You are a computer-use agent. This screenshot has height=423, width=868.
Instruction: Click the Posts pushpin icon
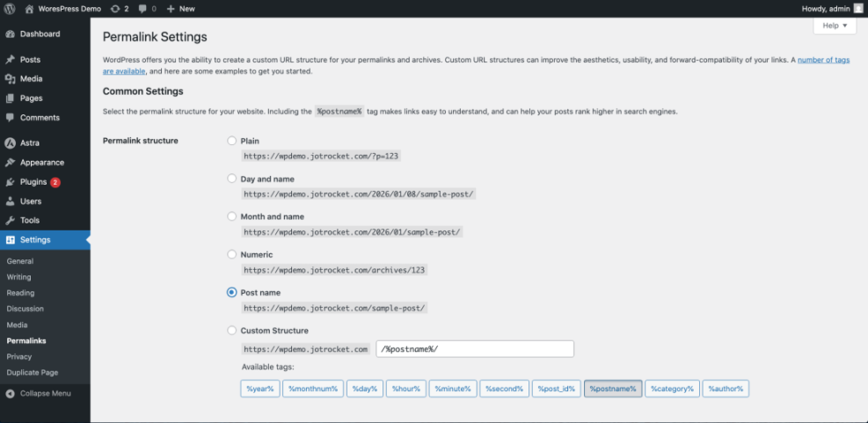tap(10, 60)
